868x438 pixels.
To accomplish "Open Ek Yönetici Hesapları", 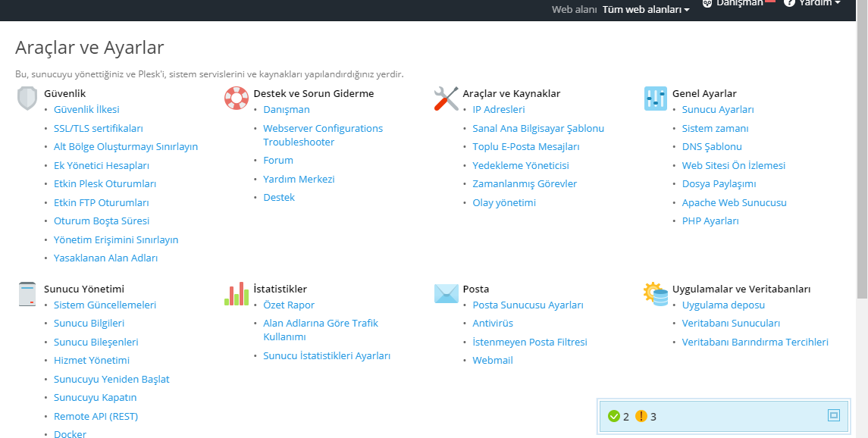I will point(102,165).
